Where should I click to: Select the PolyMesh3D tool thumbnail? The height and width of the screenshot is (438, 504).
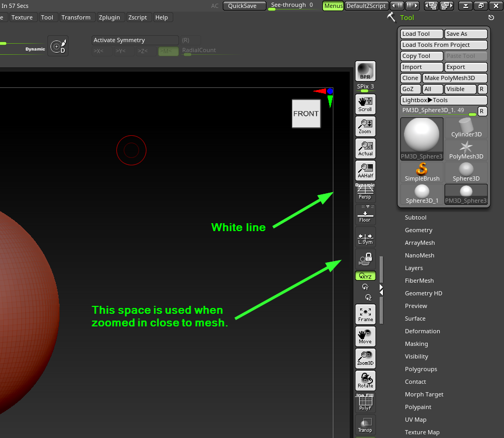click(x=466, y=150)
